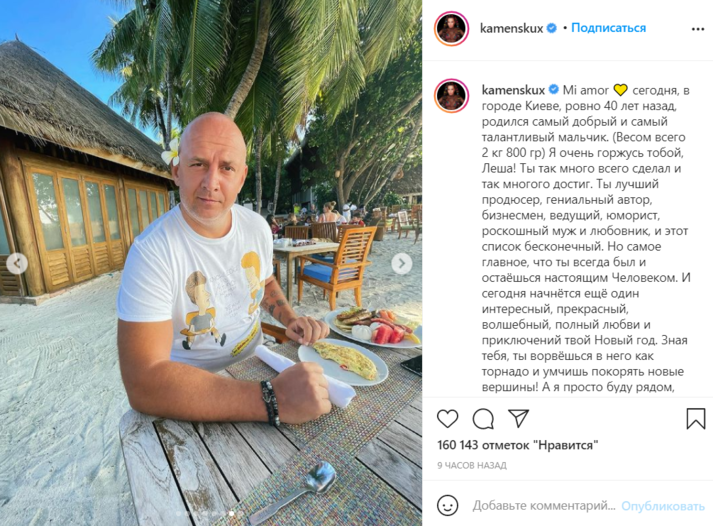
Task: Open the three-dots post options menu
Action: (x=698, y=29)
